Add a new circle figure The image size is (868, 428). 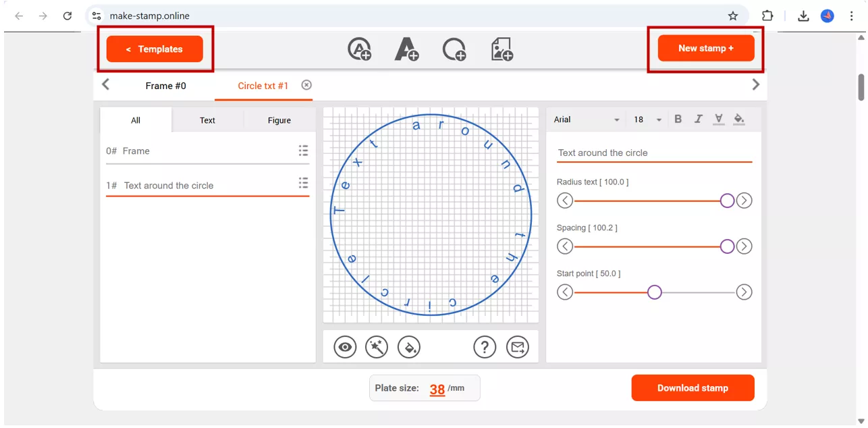(454, 49)
